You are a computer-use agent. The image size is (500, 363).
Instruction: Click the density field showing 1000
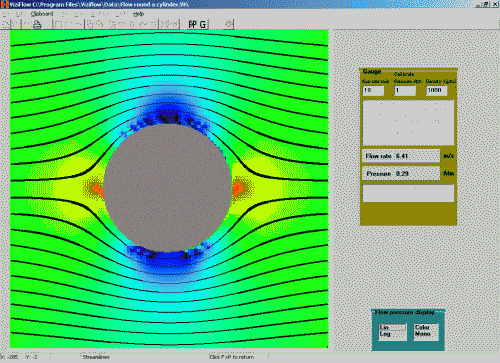[x=436, y=90]
